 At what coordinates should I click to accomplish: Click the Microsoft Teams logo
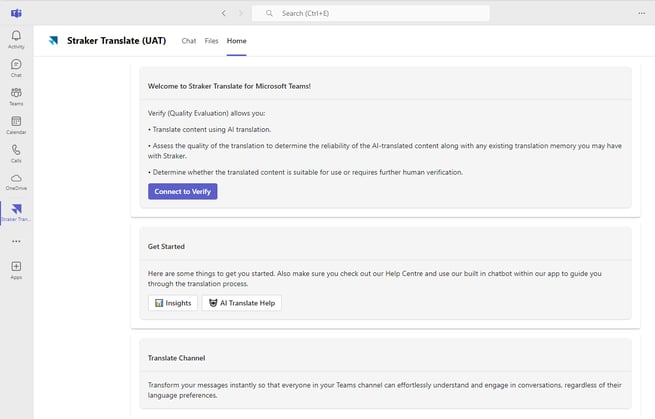pyautogui.click(x=16, y=13)
